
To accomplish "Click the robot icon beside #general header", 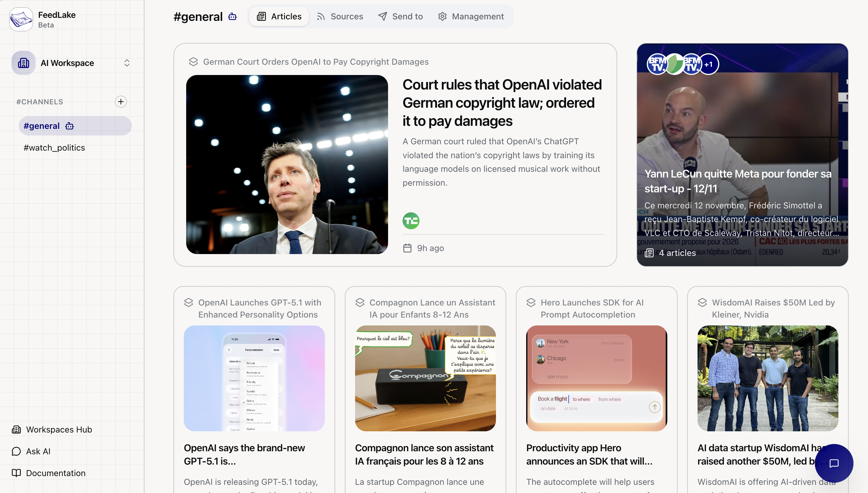I will click(232, 17).
